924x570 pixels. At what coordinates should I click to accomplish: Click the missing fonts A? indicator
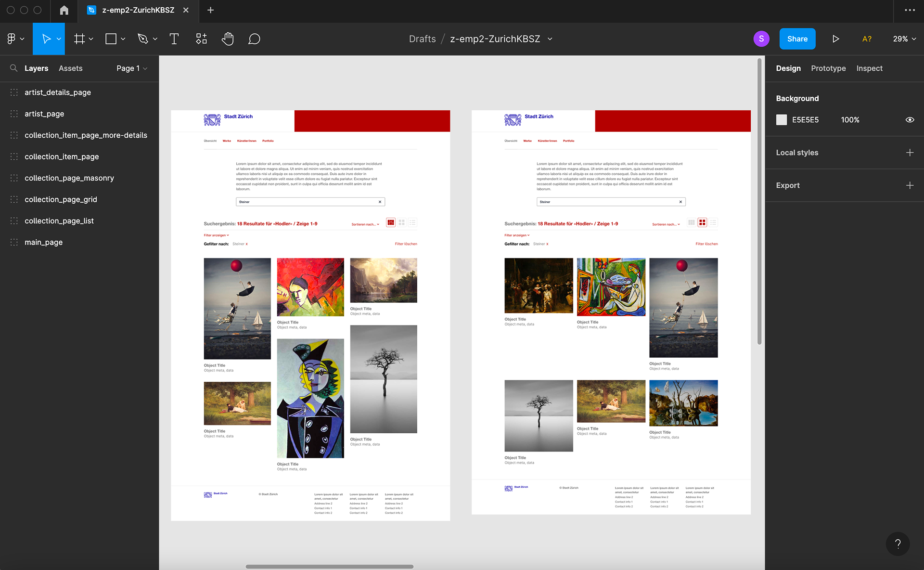(867, 39)
